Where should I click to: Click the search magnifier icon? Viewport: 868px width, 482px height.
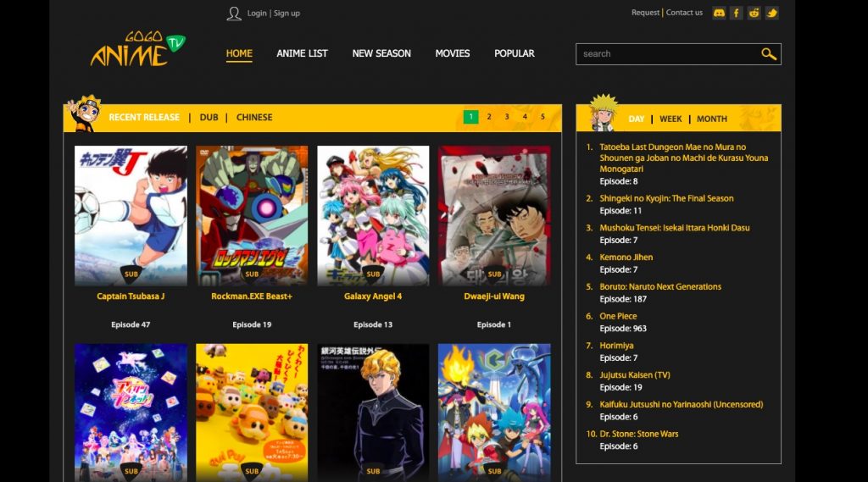click(768, 53)
